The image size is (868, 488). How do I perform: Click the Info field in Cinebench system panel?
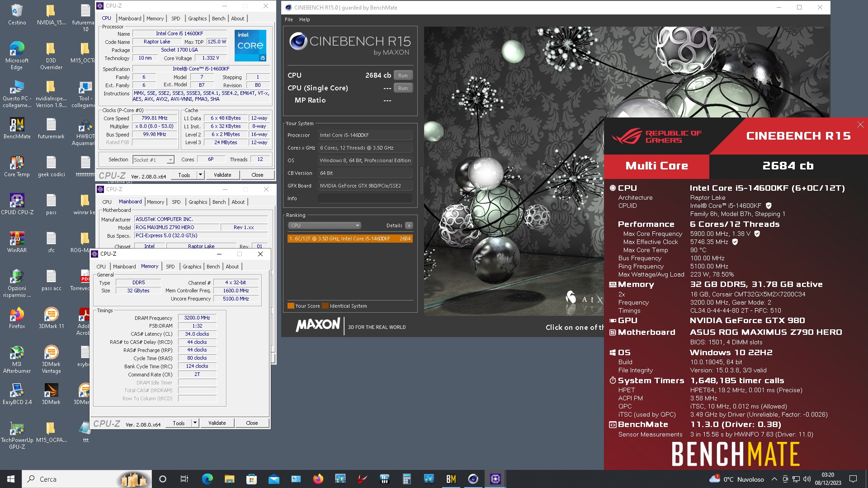(x=365, y=198)
